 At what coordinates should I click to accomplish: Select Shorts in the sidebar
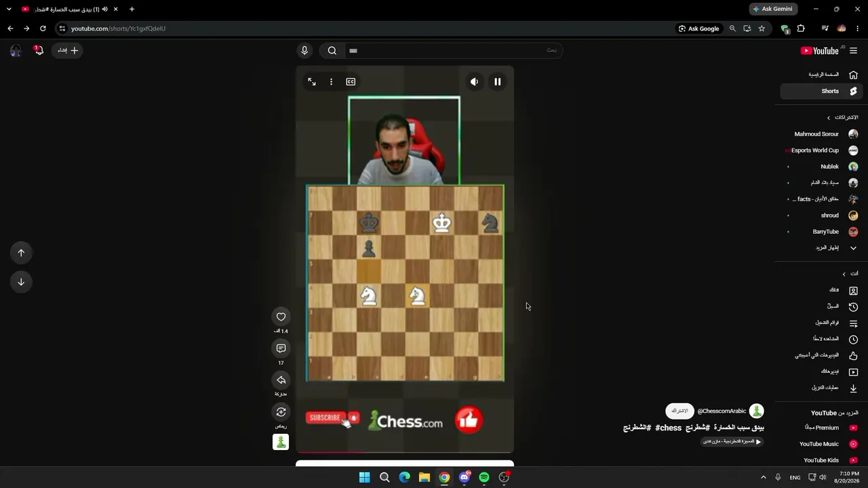coord(820,91)
